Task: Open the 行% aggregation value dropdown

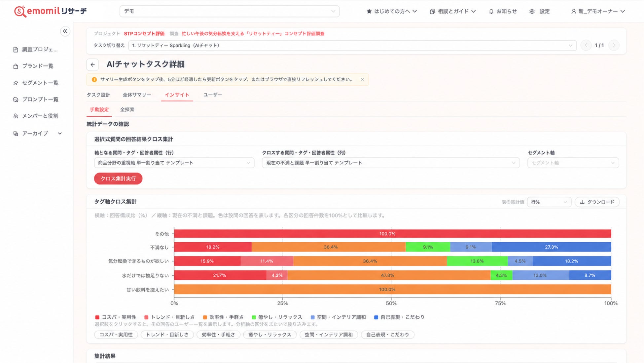Action: 549,202
